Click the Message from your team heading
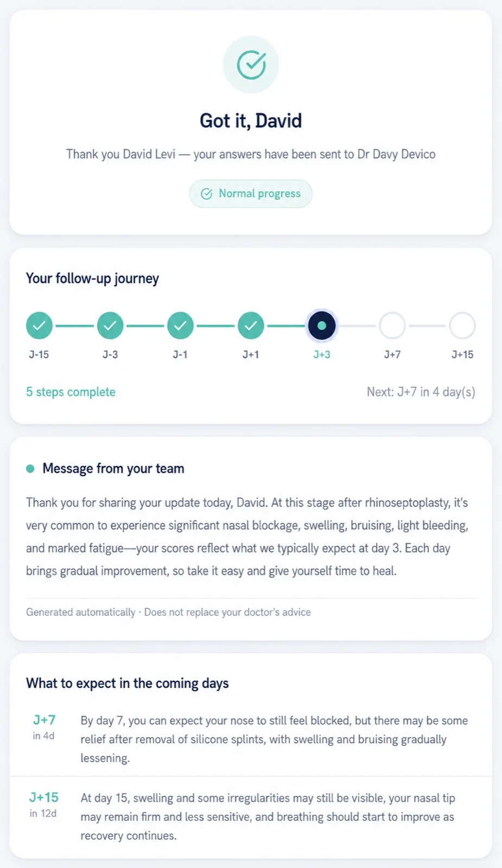The width and height of the screenshot is (502, 868). pos(113,468)
